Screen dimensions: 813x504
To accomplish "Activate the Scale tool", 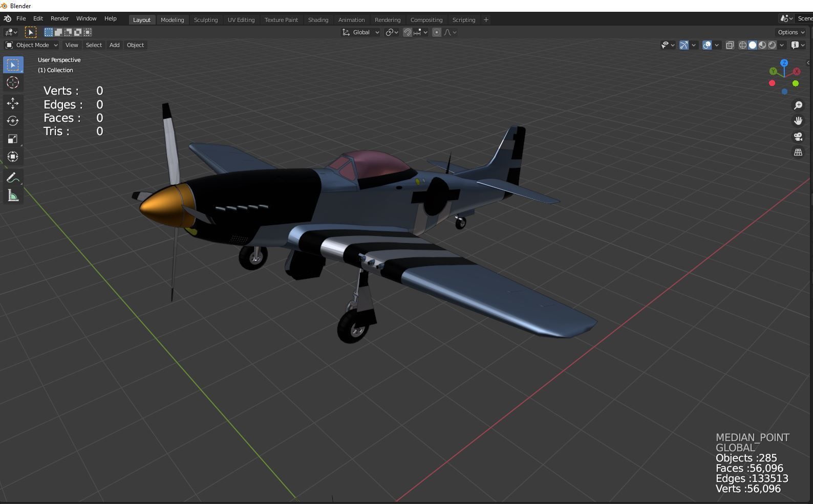I will click(13, 139).
